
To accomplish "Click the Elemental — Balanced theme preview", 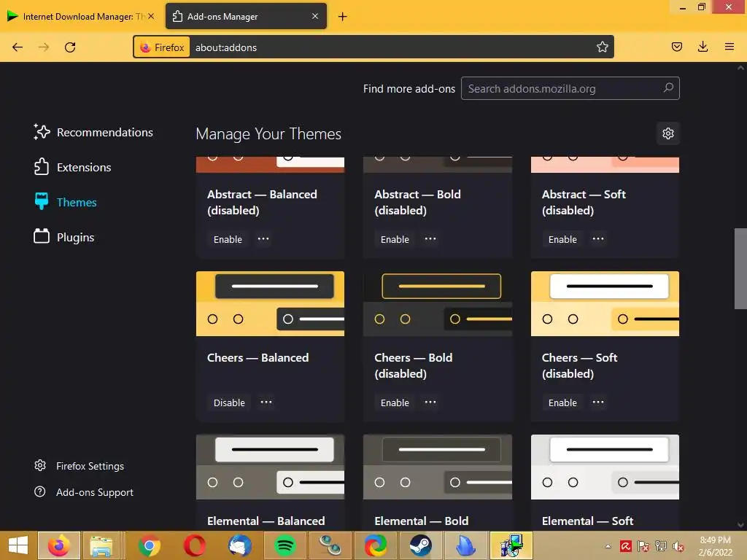I will click(270, 467).
